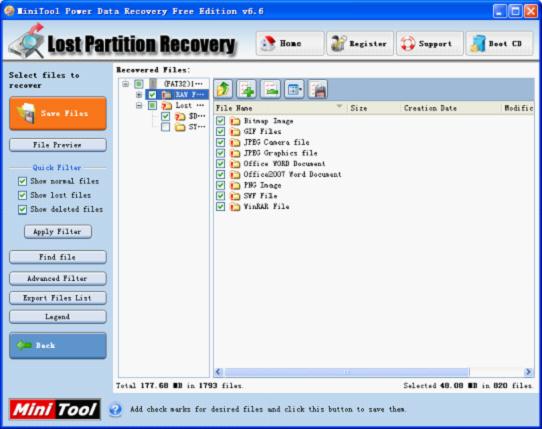Click the Bitmap Image folder icon

(x=235, y=121)
